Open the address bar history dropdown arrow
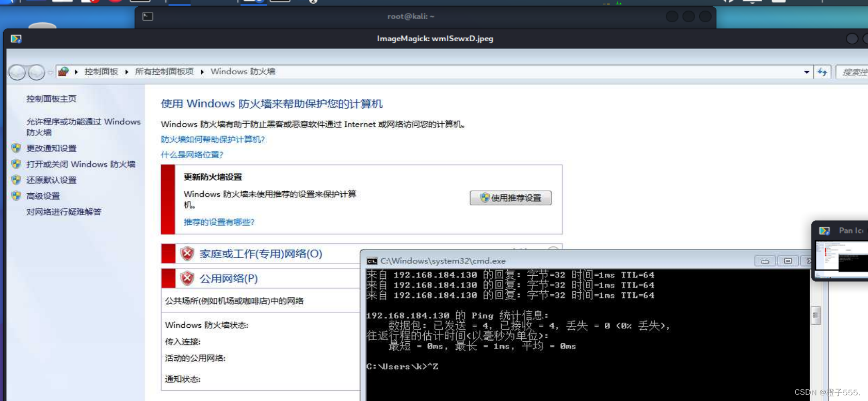The width and height of the screenshot is (868, 401). pos(807,72)
